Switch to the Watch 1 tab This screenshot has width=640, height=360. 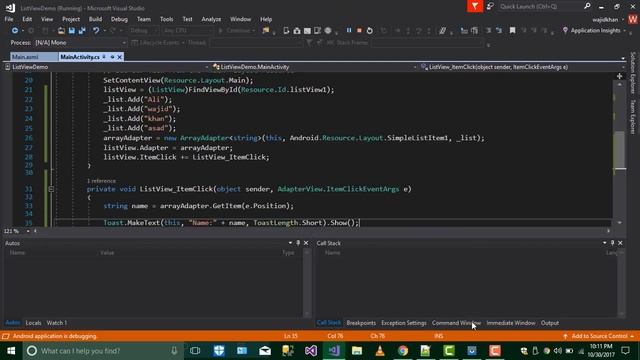pos(57,323)
